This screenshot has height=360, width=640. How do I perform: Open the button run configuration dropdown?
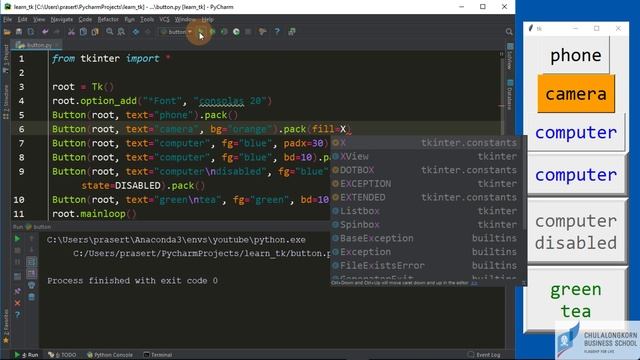[x=176, y=32]
